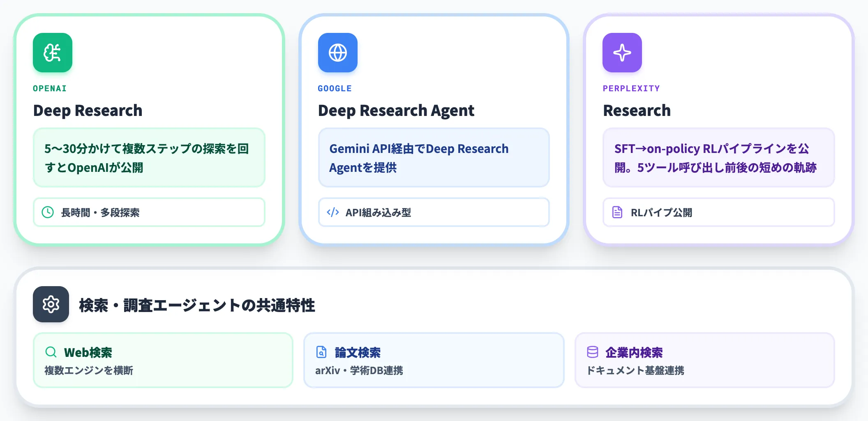Select the RLパイプ公開 tag
Screen dimensions: 868x421
[718, 212]
